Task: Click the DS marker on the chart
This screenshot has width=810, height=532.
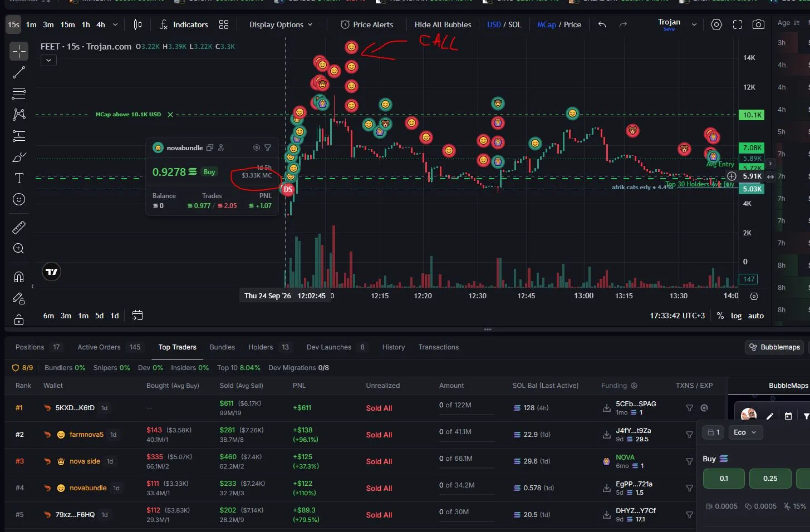Action: point(288,189)
